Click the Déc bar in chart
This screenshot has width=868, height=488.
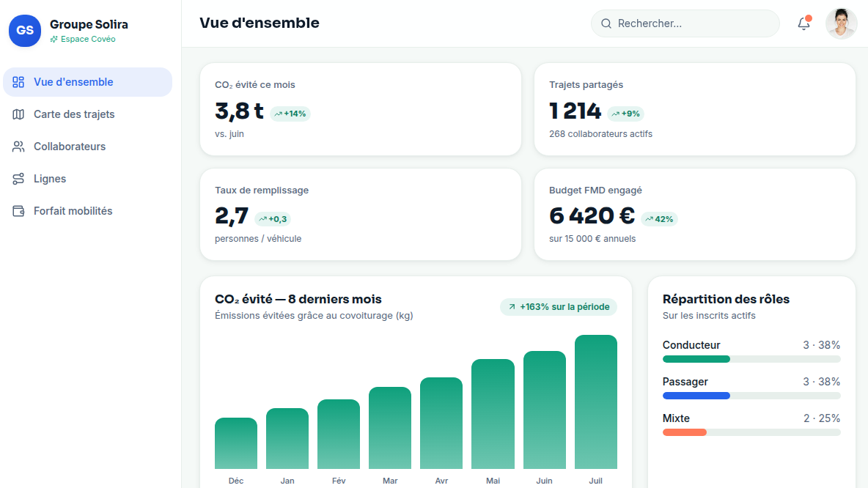pos(236,443)
